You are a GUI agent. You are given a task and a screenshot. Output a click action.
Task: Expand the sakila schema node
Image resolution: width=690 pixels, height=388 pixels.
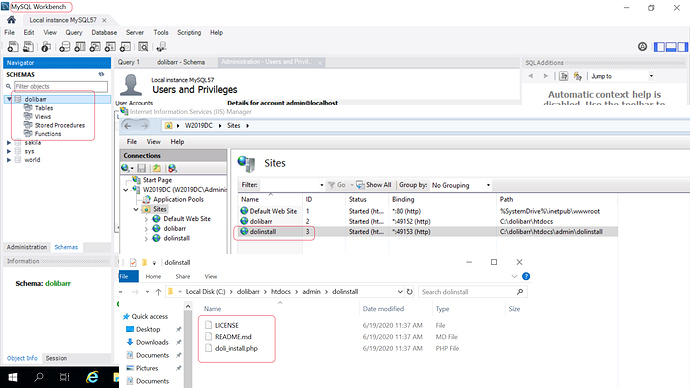coord(9,143)
